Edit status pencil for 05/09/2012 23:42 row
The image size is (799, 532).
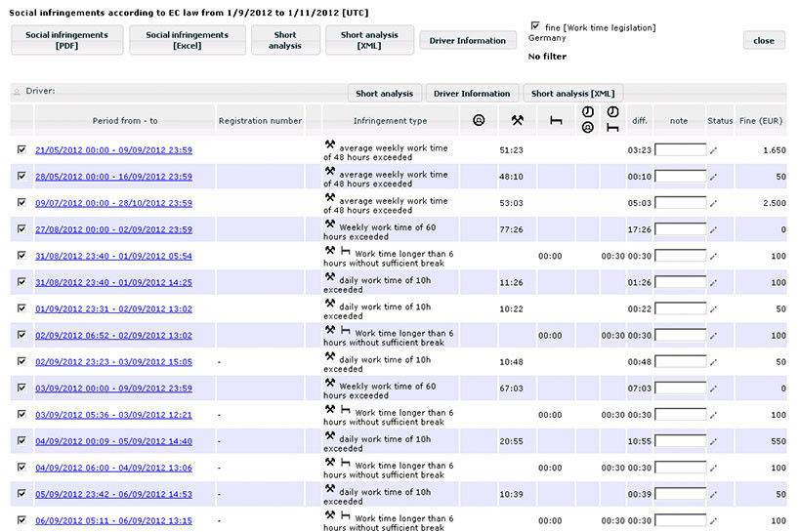pos(713,494)
